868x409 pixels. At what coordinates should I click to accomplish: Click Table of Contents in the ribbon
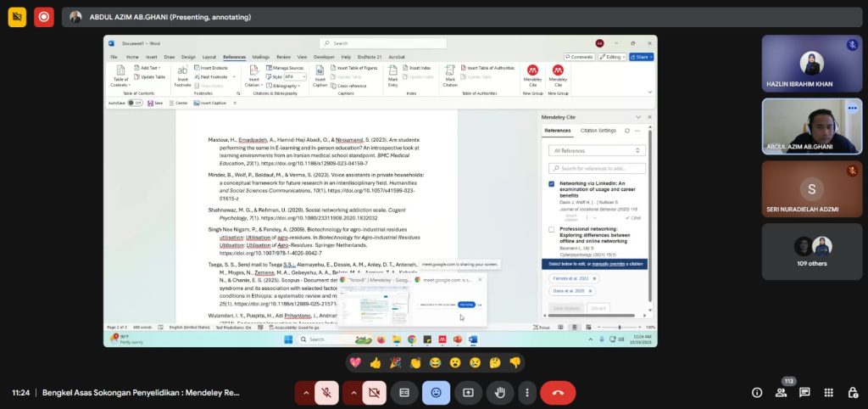pos(120,76)
